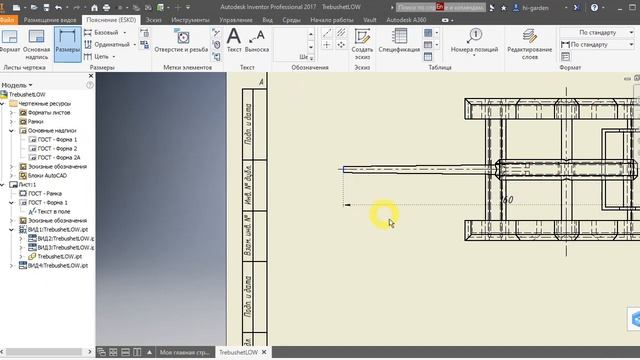Click the browser help question icon
The image size is (640, 360).
pos(89,85)
